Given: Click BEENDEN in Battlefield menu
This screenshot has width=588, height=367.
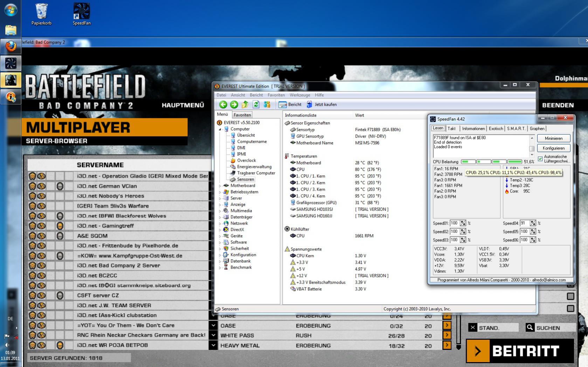Looking at the screenshot, I should point(558,105).
